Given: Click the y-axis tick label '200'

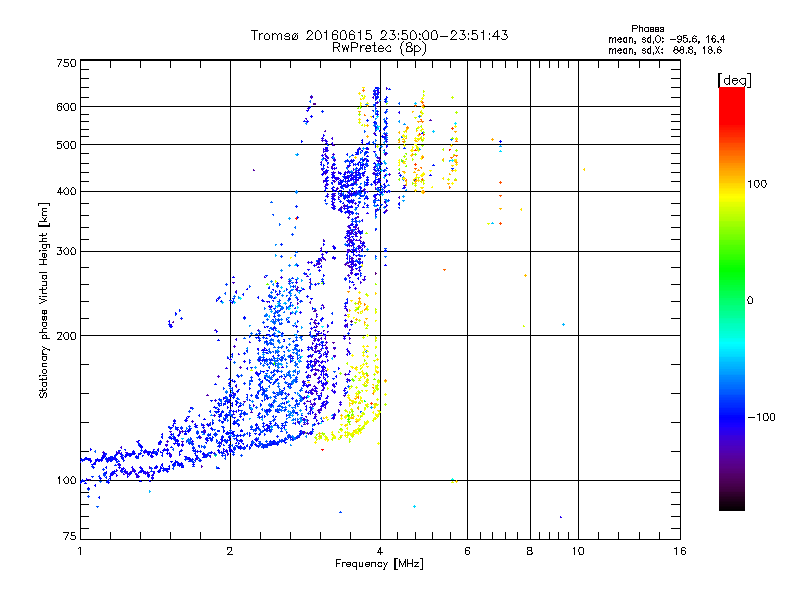Looking at the screenshot, I should (x=67, y=336).
